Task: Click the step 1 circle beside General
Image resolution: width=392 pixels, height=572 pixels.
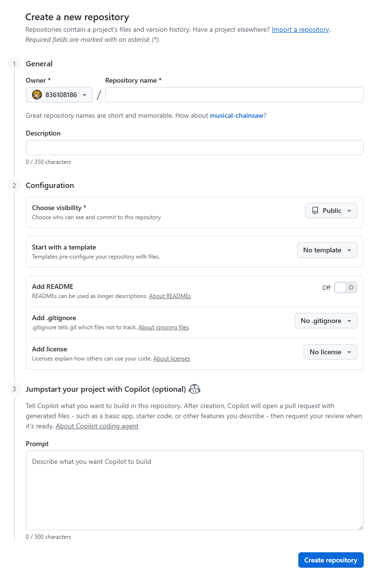Action: 14,63
